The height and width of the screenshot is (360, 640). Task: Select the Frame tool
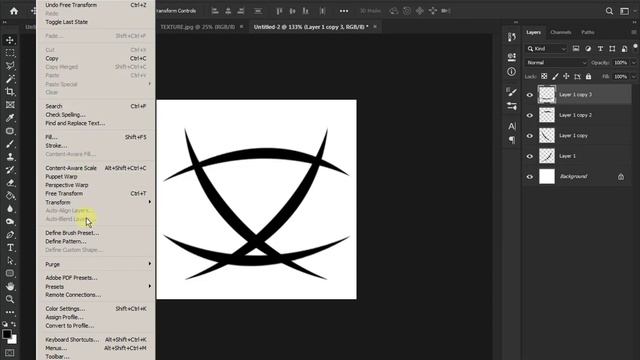coord(10,105)
